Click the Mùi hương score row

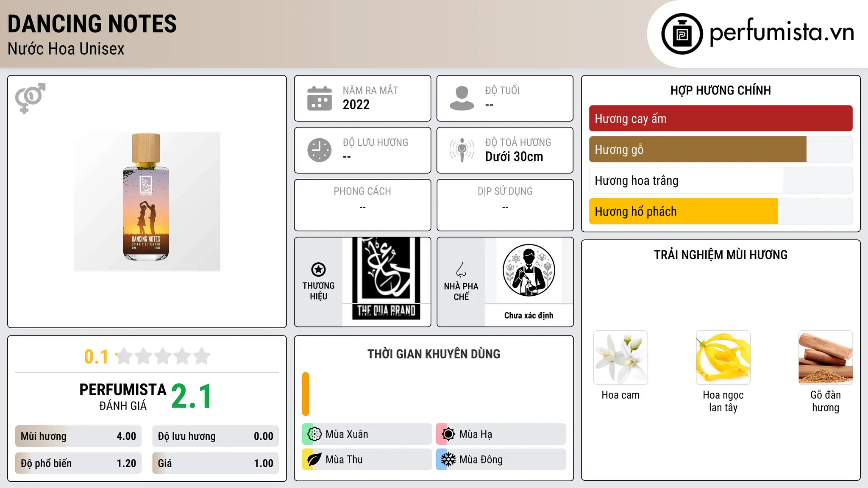pyautogui.click(x=78, y=436)
